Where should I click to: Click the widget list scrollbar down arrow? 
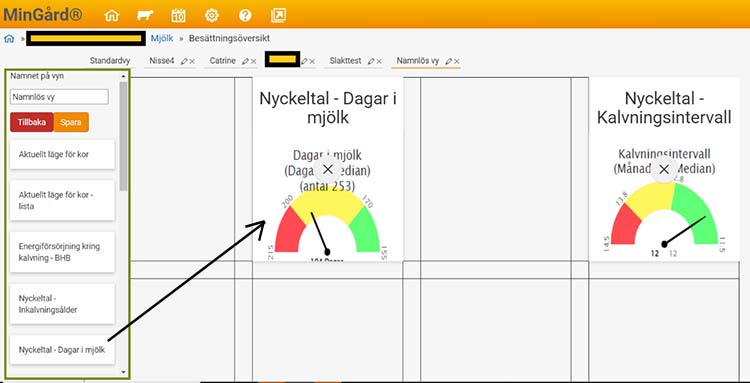click(123, 372)
